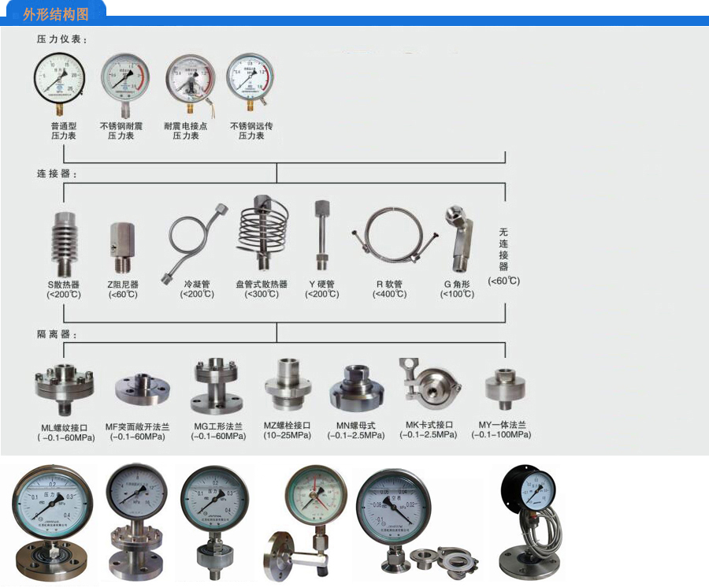Click the 无连接器 vertical text label
The image size is (709, 588).
click(503, 249)
